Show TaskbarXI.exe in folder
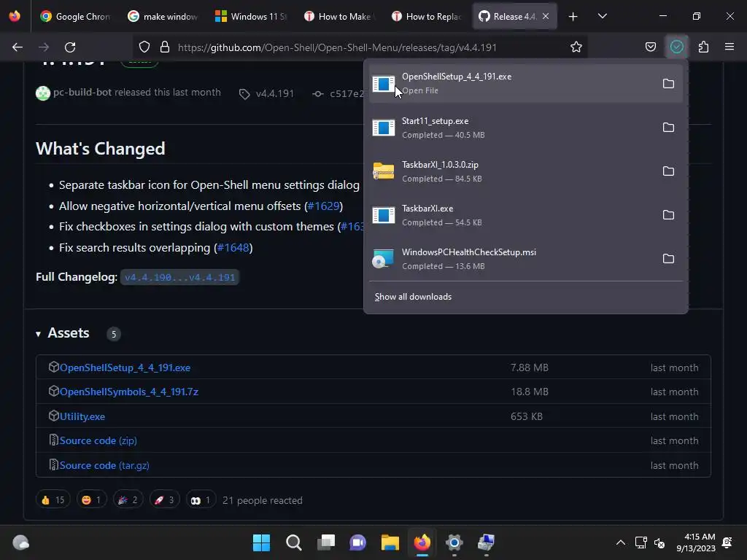 tap(668, 215)
